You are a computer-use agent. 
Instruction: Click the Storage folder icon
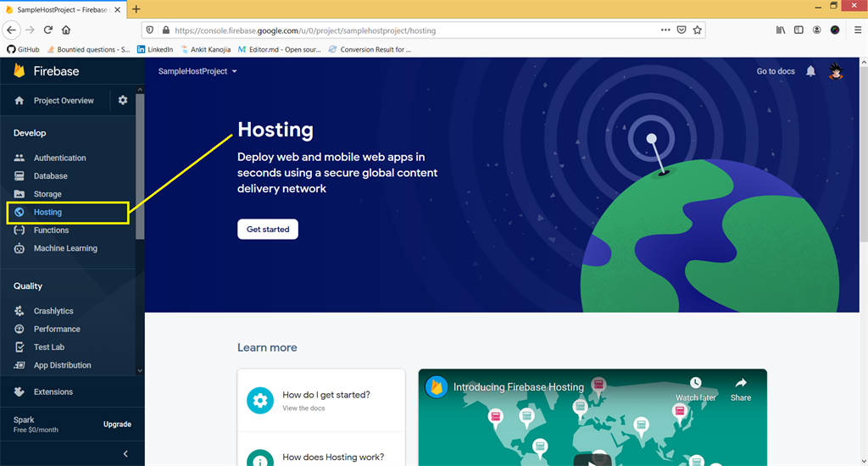[19, 194]
